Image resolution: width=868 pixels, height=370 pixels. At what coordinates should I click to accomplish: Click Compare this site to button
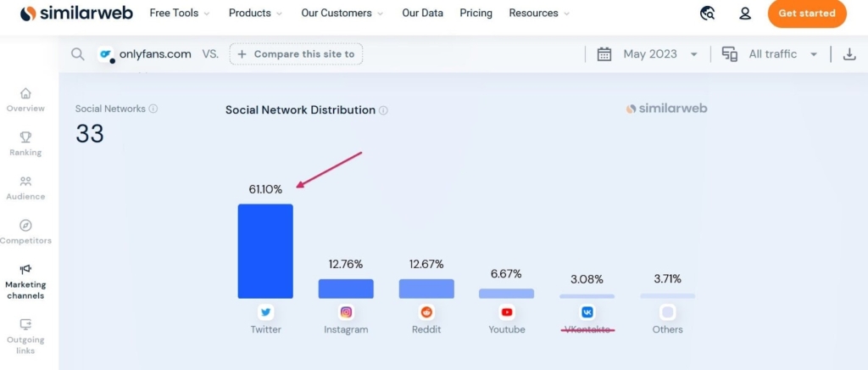pos(296,54)
